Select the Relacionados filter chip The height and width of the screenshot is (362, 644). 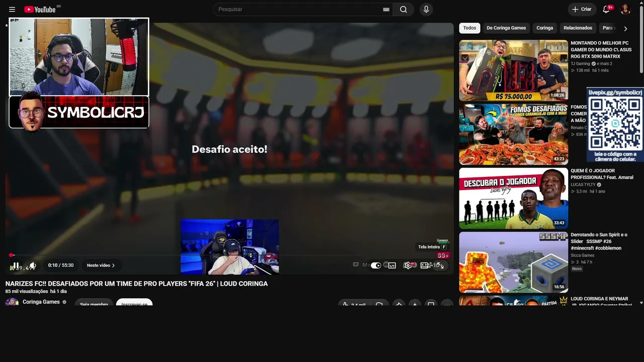[x=578, y=28]
